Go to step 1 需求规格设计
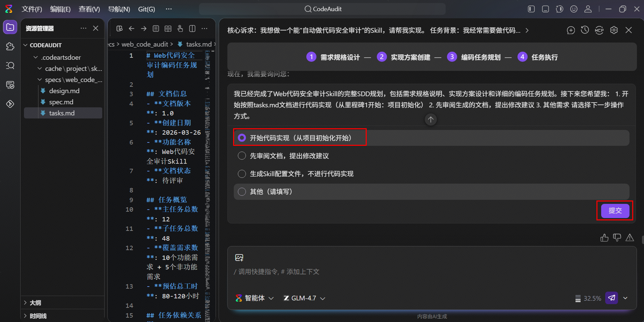Viewport: 644px width, 322px height. pos(333,57)
